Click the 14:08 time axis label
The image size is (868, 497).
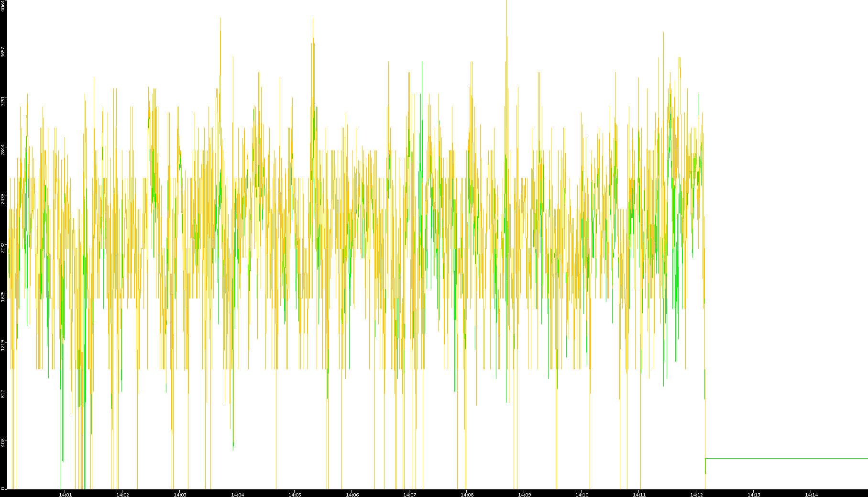(467, 494)
